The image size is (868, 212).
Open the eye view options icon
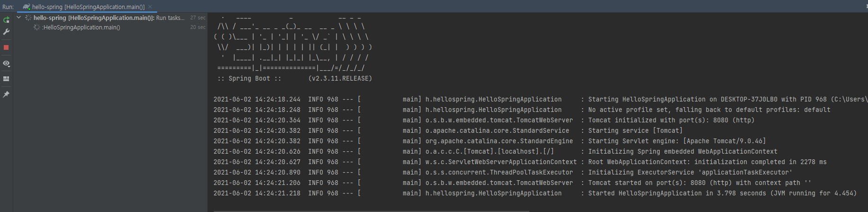(x=6, y=64)
